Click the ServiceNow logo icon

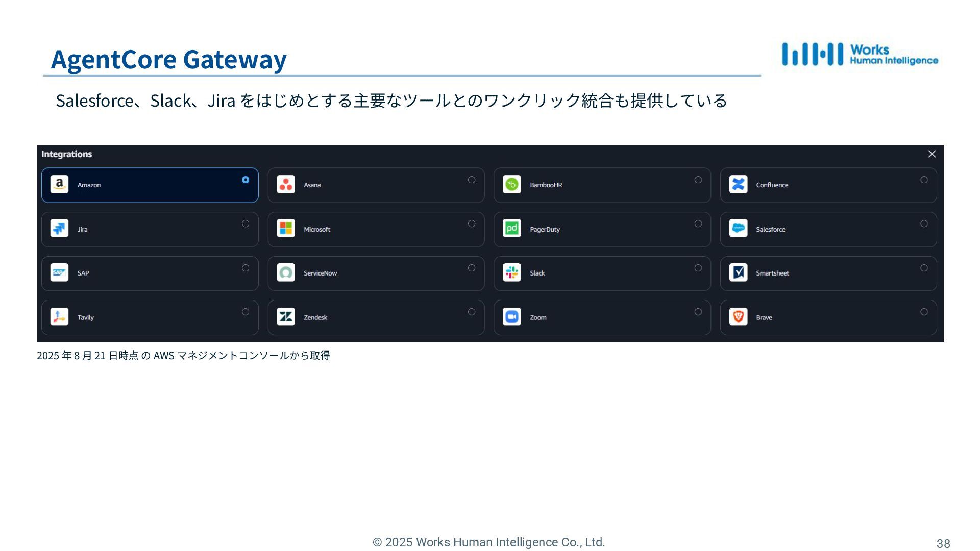(x=286, y=272)
